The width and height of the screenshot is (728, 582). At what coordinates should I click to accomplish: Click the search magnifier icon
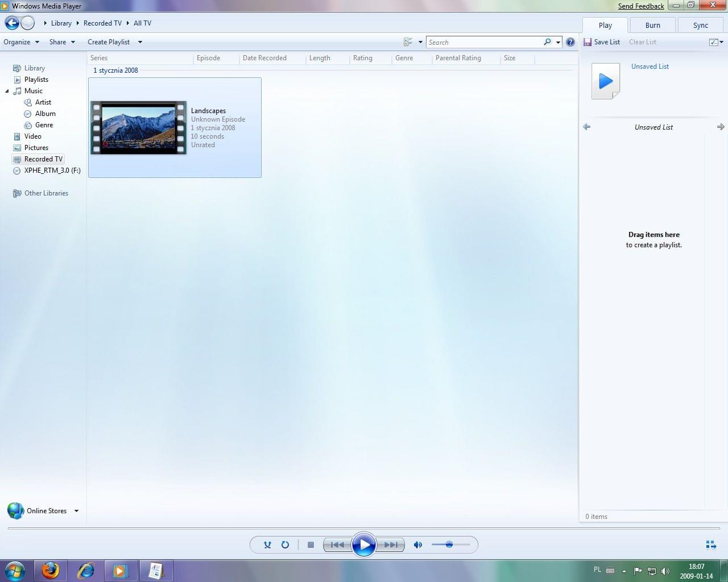click(547, 42)
